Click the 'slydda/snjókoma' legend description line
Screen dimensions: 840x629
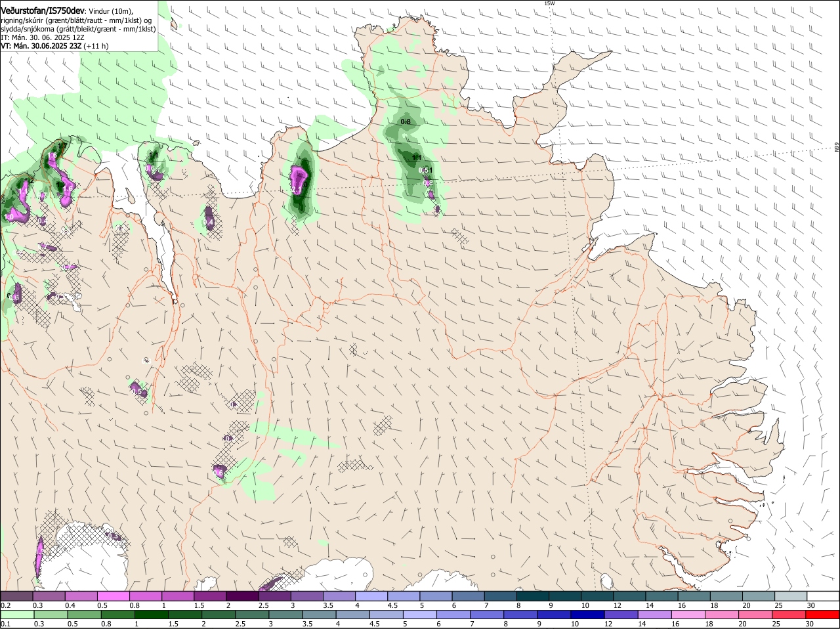(x=78, y=29)
